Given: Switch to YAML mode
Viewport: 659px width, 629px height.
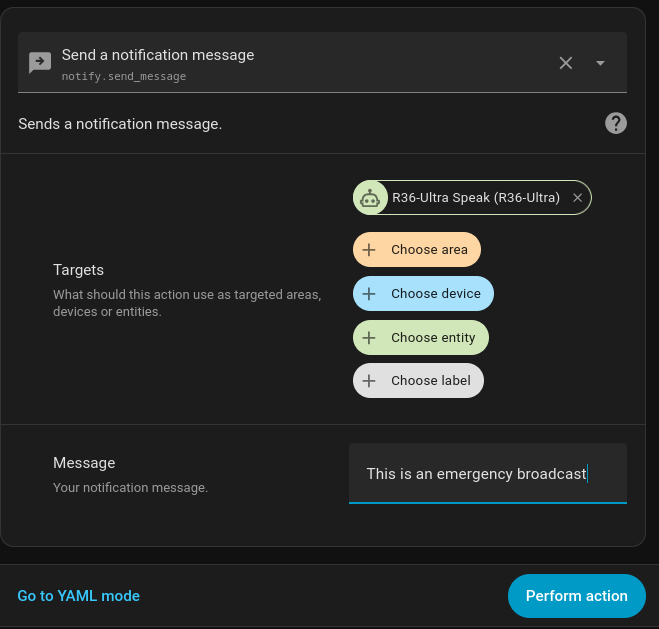Looking at the screenshot, I should 79,596.
